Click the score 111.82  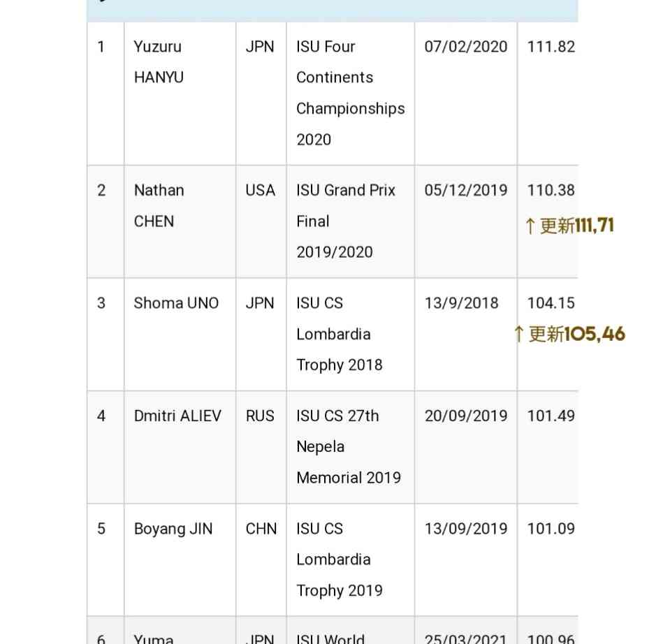click(551, 47)
